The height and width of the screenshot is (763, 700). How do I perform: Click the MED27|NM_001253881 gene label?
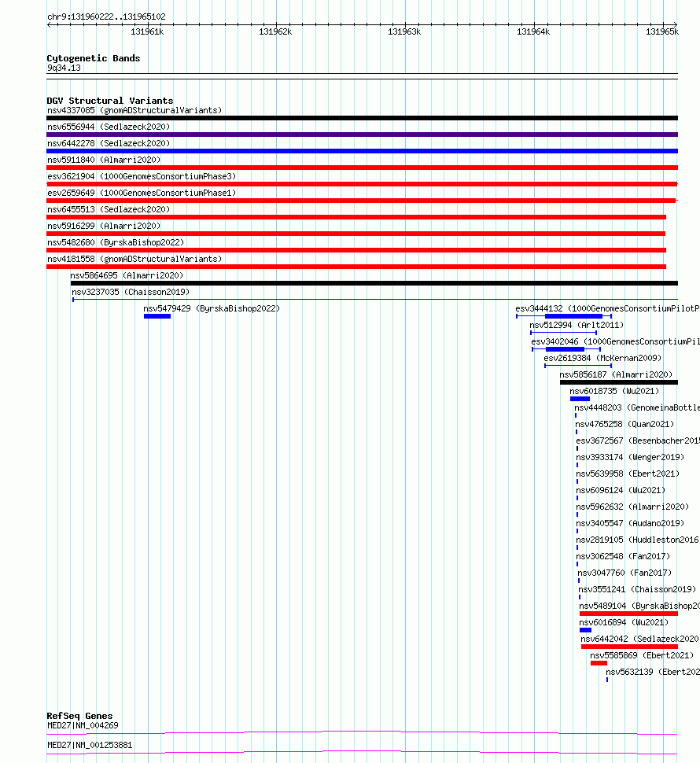coord(90,746)
